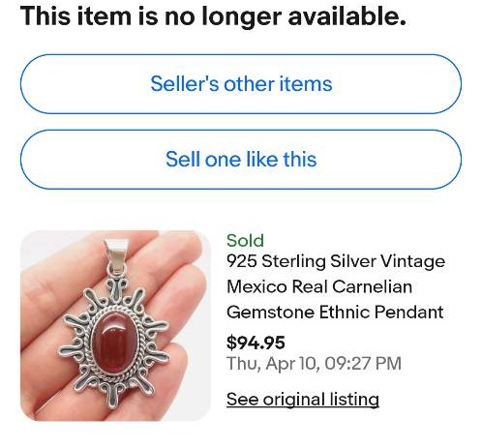Click the $94.95 sold price
This screenshot has height=448, width=482.
click(256, 343)
